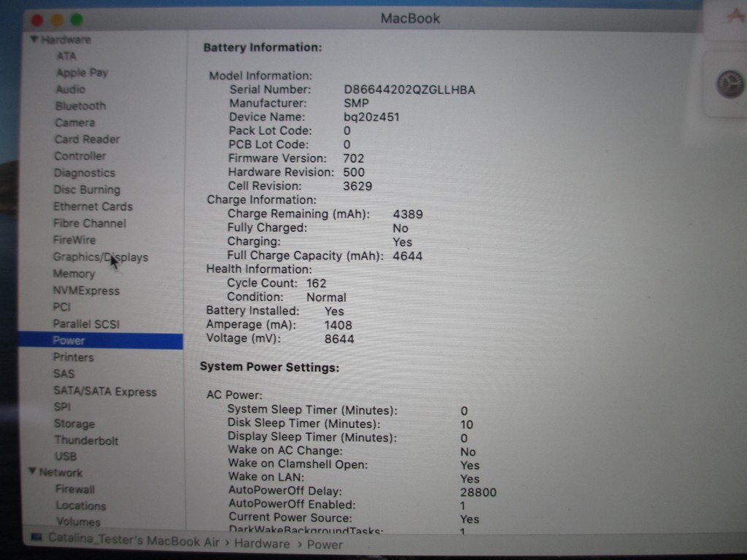Show Bluetooth hardware details
The width and height of the screenshot is (747, 560).
80,106
